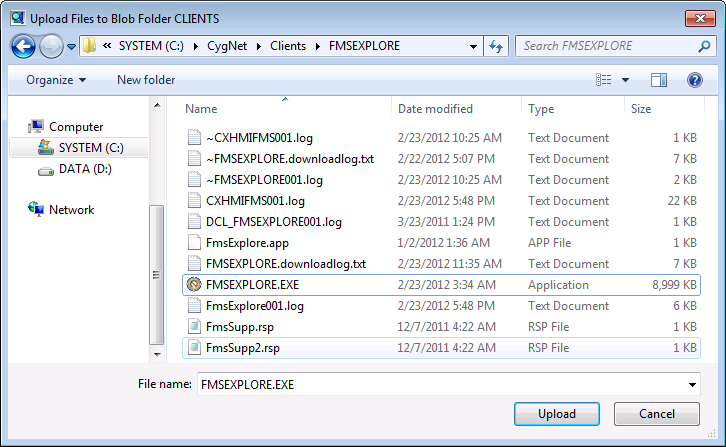Screen dimensions: 726x447
Task: Click the Forward navigation arrow
Action: [x=51, y=46]
